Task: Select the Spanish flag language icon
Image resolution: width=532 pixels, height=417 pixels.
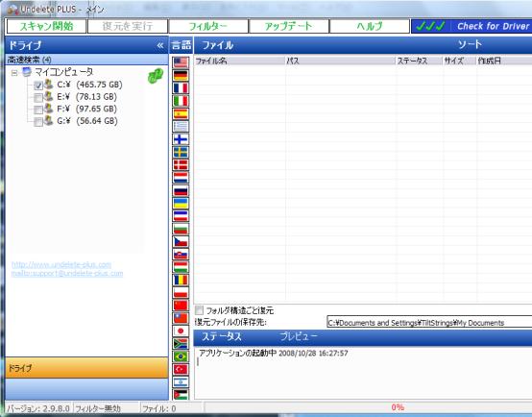Action: (181, 113)
